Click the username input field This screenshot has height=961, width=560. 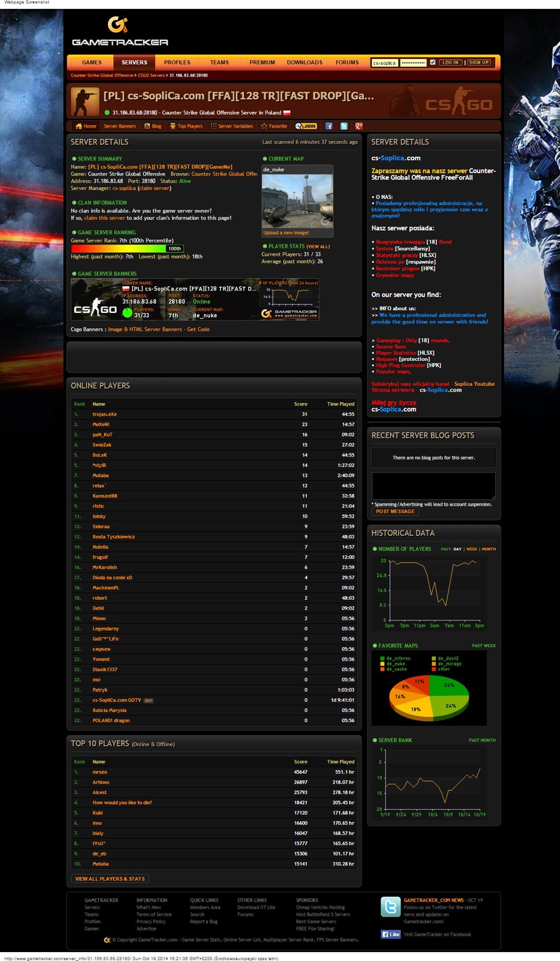point(385,63)
